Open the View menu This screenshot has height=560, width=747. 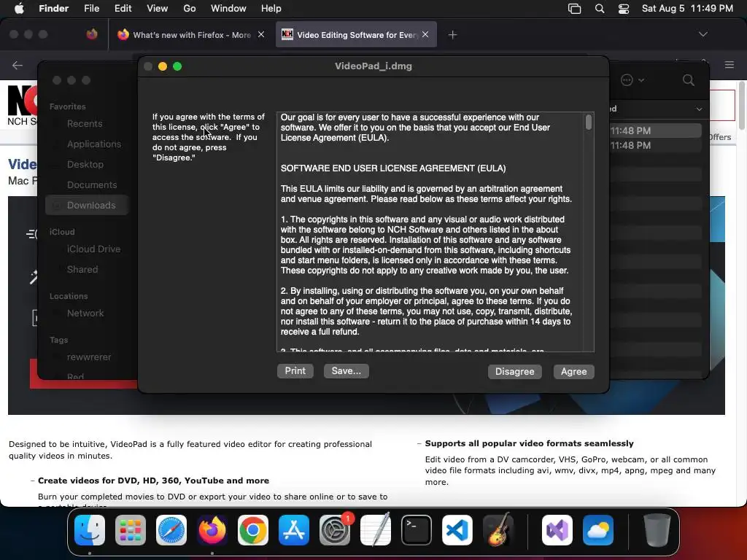[x=158, y=8]
